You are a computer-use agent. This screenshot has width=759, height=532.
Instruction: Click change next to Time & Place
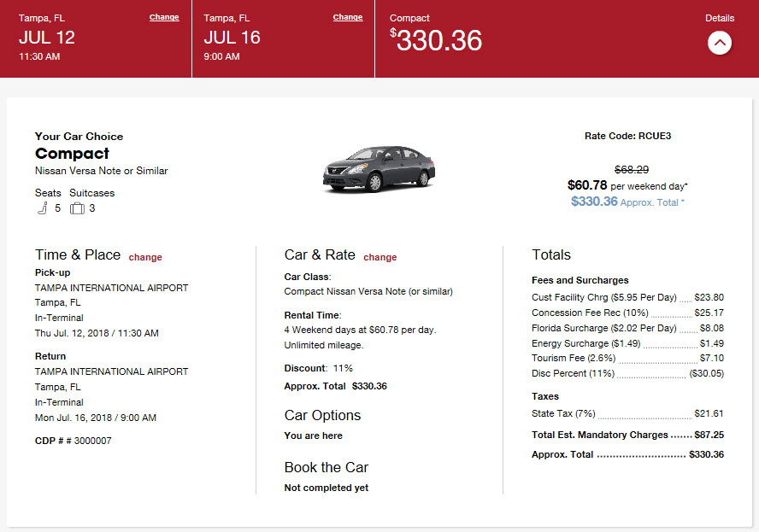[x=144, y=257]
